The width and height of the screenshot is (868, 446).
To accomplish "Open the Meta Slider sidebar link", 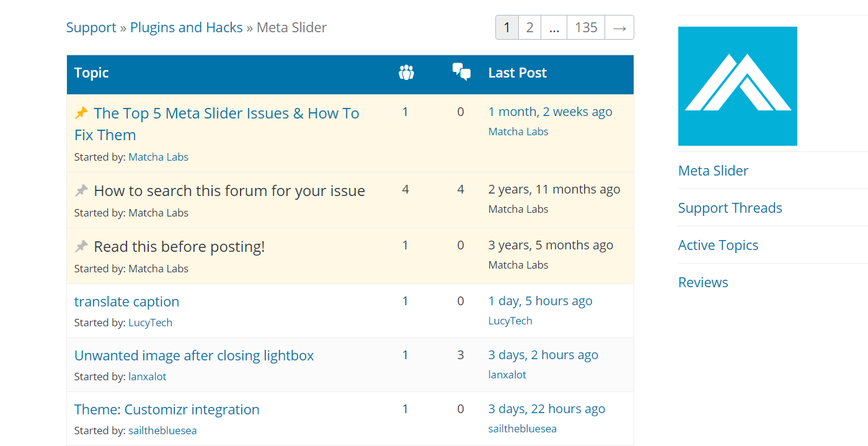I will [713, 171].
